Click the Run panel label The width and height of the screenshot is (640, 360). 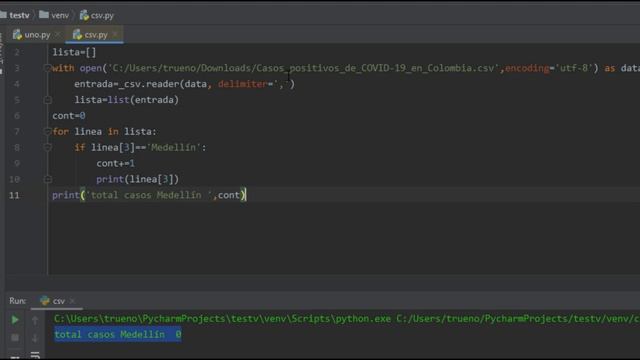click(x=18, y=301)
